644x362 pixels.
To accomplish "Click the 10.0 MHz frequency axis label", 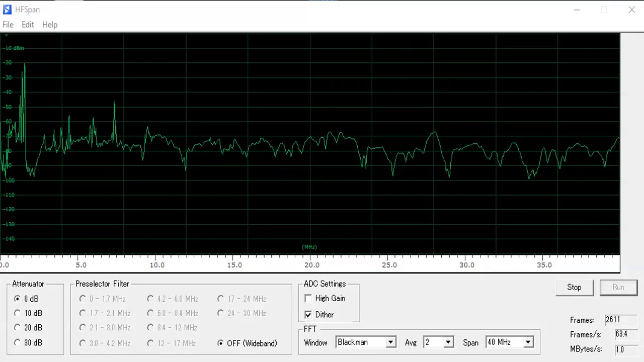I will click(x=156, y=265).
